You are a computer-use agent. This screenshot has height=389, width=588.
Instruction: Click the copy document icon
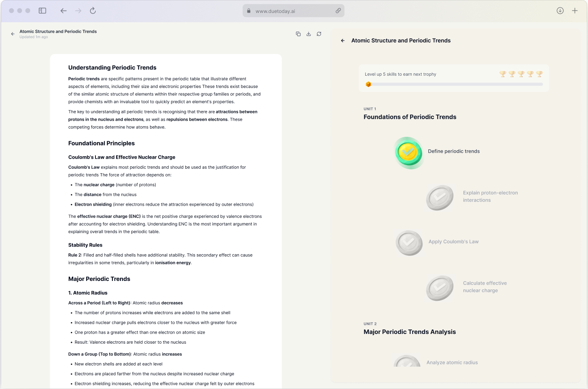point(298,34)
